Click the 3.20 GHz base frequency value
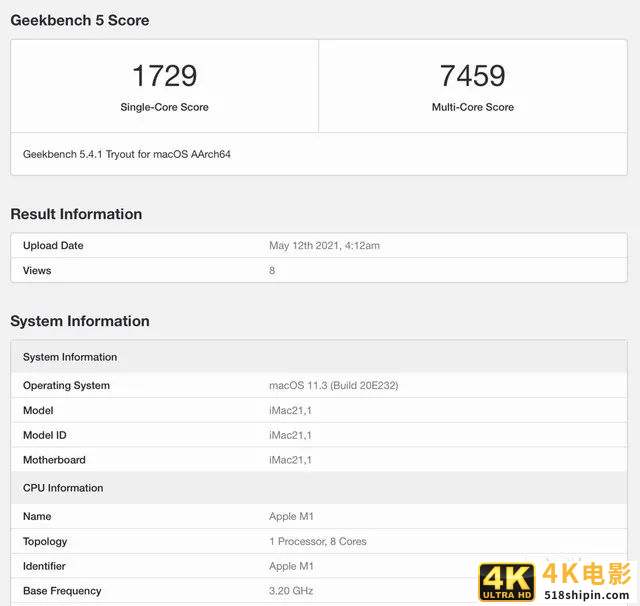The image size is (640, 606). (291, 591)
